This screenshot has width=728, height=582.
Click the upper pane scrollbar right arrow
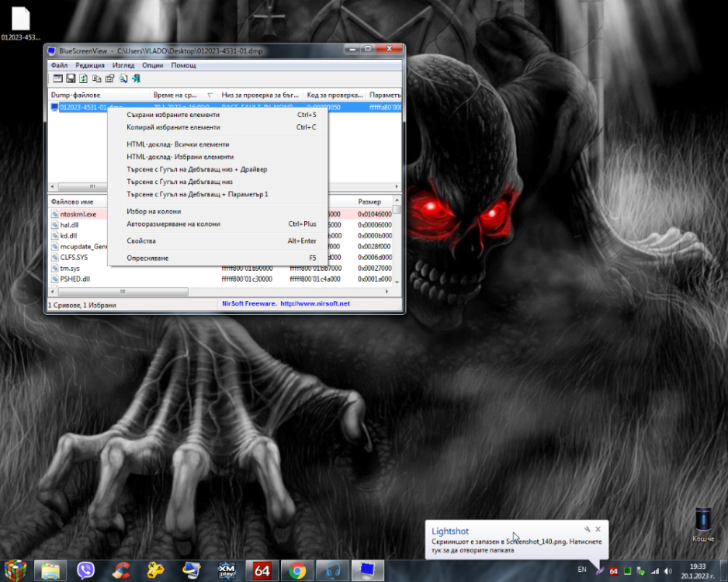(397, 186)
